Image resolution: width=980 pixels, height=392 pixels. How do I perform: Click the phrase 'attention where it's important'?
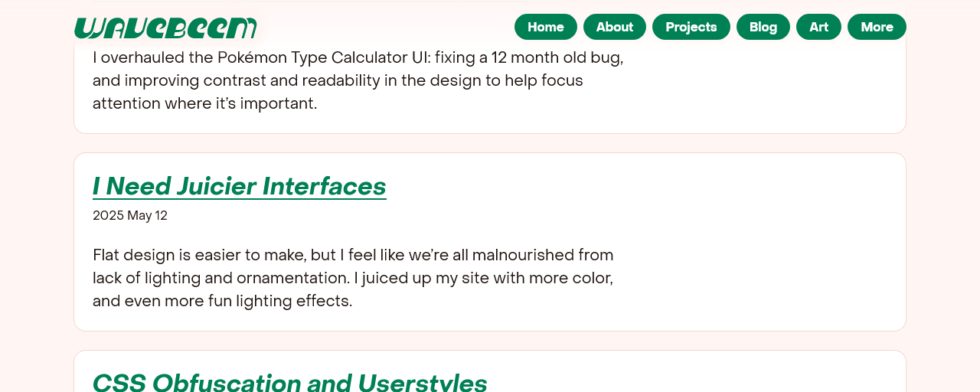tap(204, 103)
